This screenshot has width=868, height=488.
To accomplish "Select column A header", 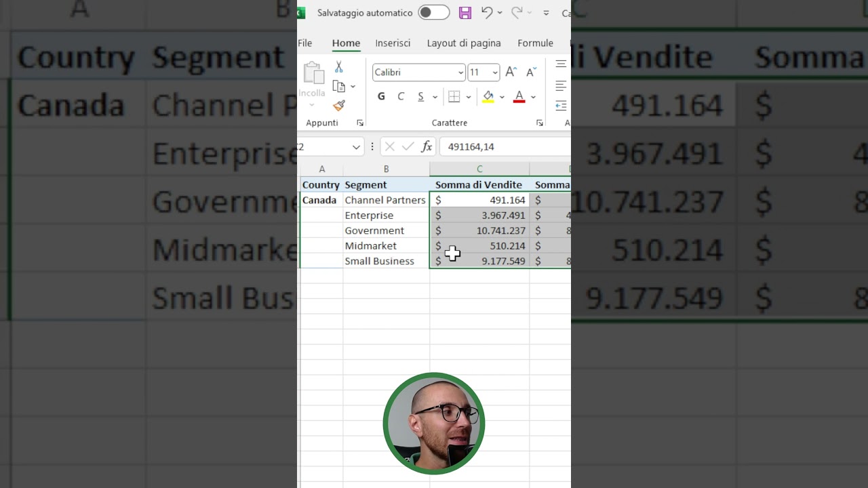I will (x=321, y=169).
